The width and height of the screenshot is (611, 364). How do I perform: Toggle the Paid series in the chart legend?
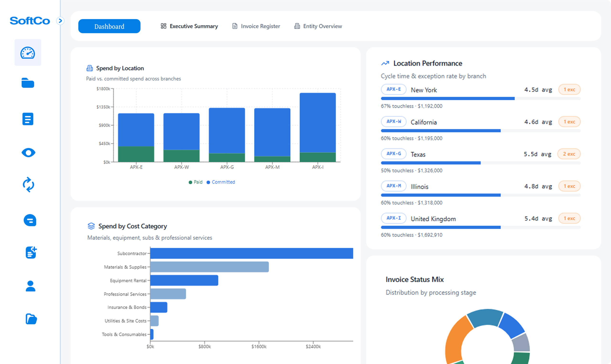pyautogui.click(x=195, y=182)
